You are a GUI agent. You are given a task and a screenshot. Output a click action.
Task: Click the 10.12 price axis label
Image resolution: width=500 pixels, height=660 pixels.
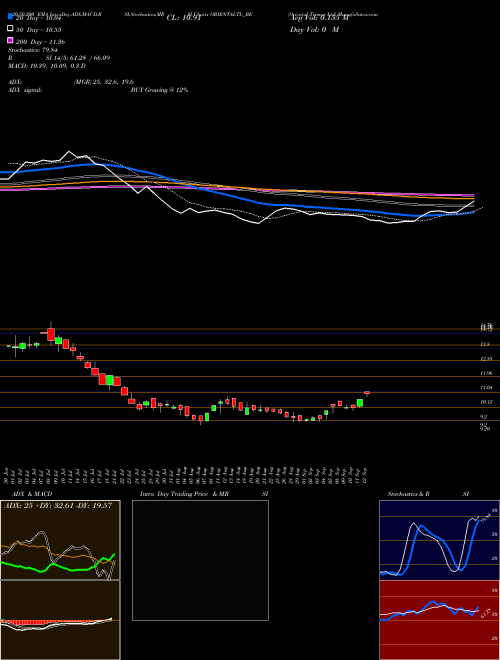click(x=486, y=402)
